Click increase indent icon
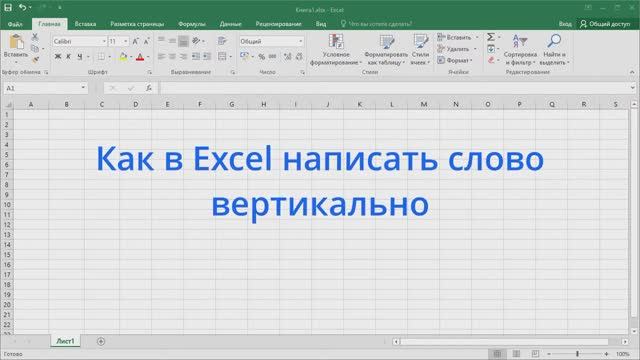Viewport: 640px width, 360px height. pyautogui.click(x=207, y=56)
